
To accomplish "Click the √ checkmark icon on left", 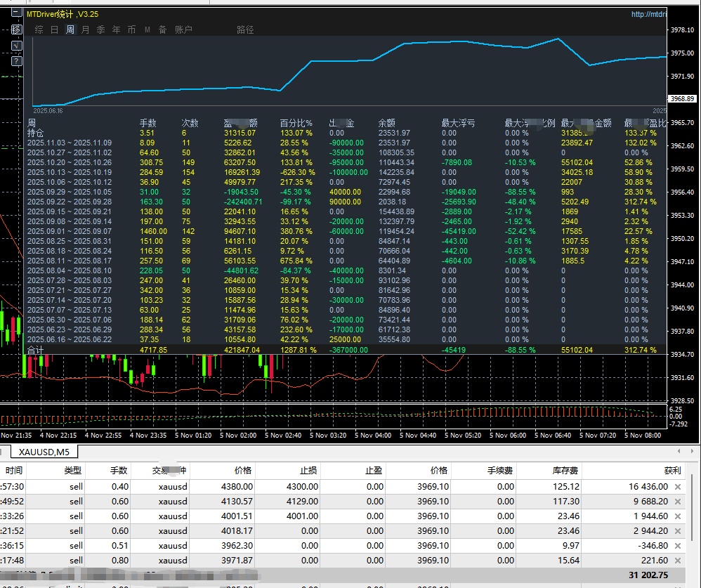I will coord(16,46).
